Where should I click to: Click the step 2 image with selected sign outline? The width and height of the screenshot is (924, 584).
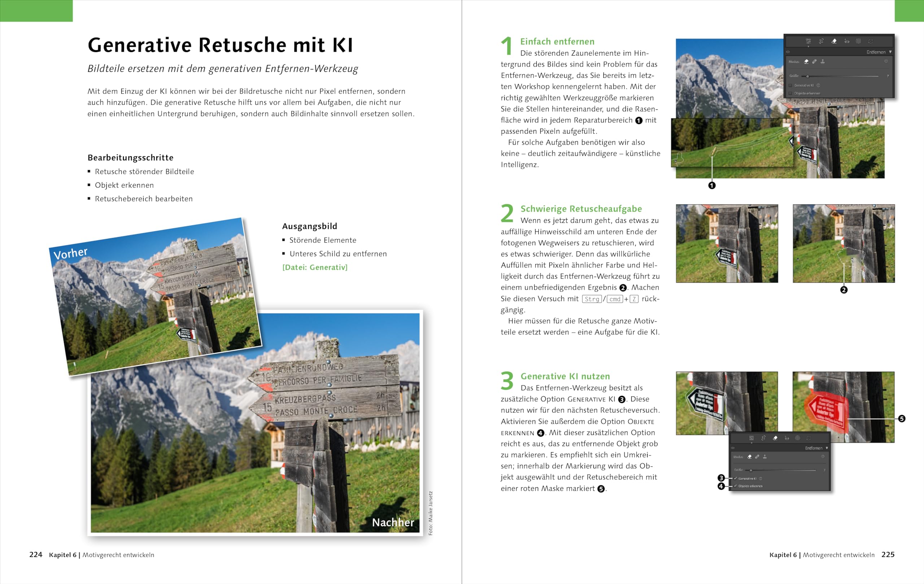click(x=727, y=243)
